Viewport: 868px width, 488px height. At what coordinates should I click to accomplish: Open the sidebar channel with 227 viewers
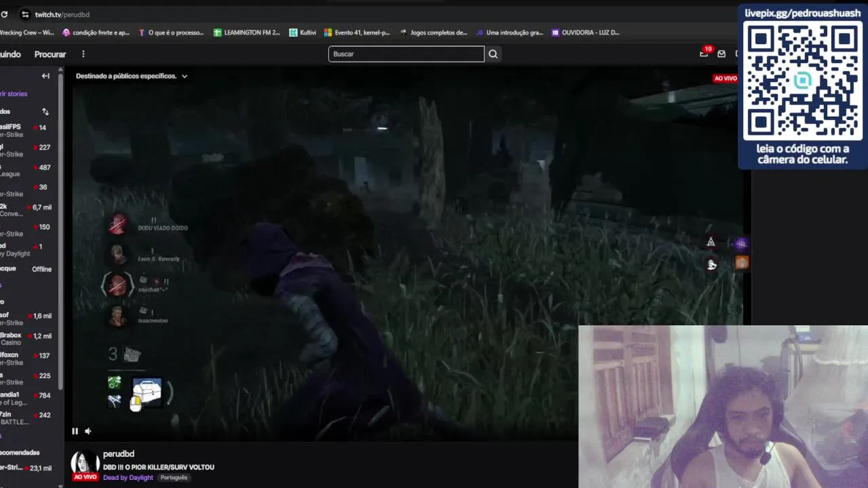27,150
